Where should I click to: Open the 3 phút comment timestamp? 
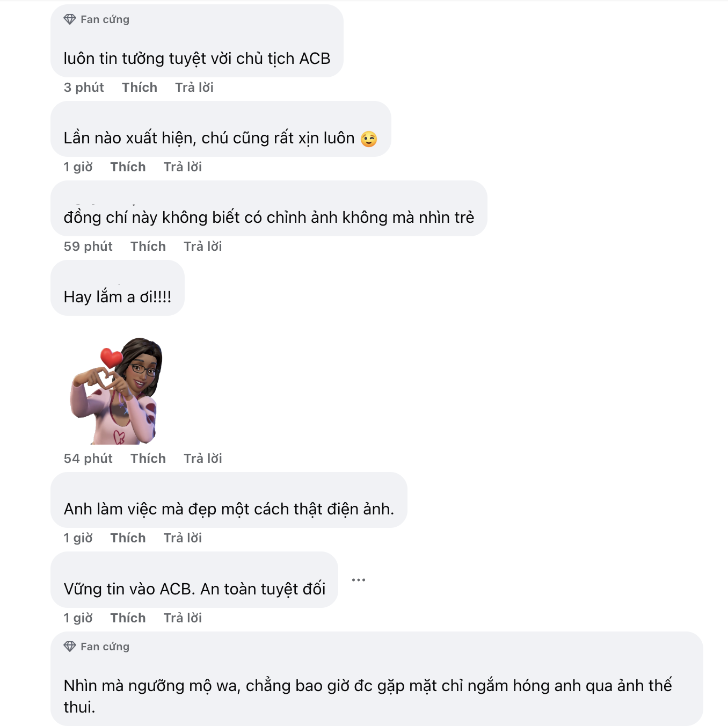coord(84,88)
